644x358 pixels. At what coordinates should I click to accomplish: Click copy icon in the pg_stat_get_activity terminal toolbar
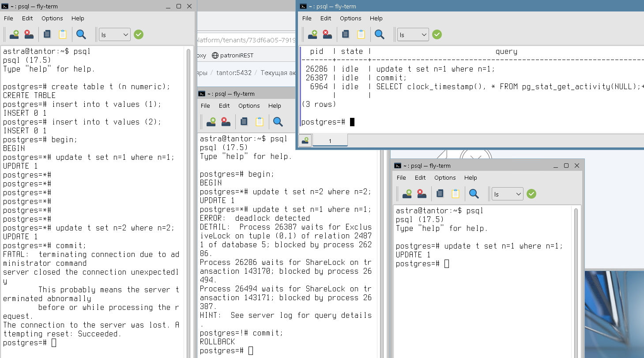(x=346, y=34)
